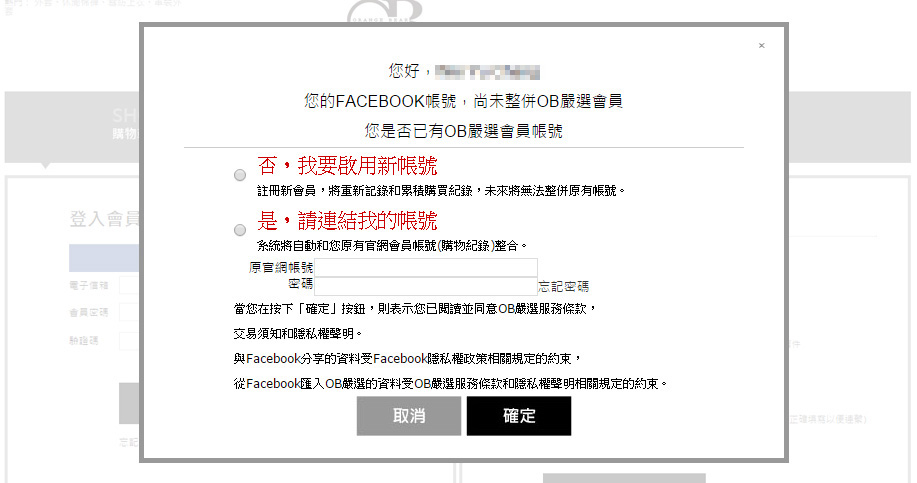
Task: Open the 忘記密碼 link
Action: (563, 287)
